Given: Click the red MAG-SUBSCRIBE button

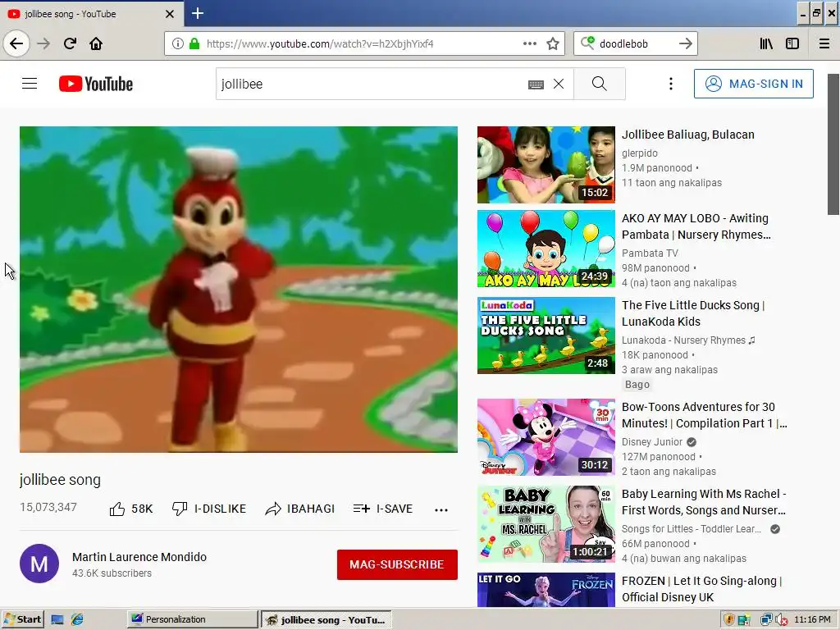Looking at the screenshot, I should [x=397, y=564].
